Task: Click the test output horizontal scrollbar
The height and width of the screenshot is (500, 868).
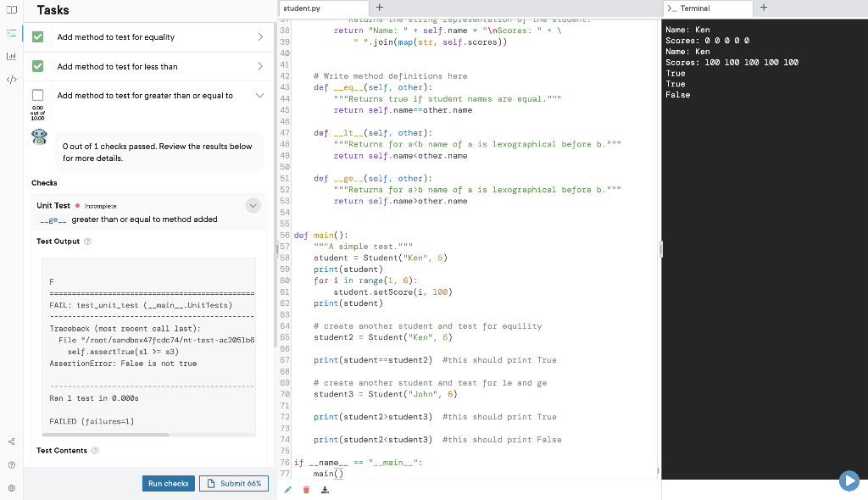Action: 105,436
